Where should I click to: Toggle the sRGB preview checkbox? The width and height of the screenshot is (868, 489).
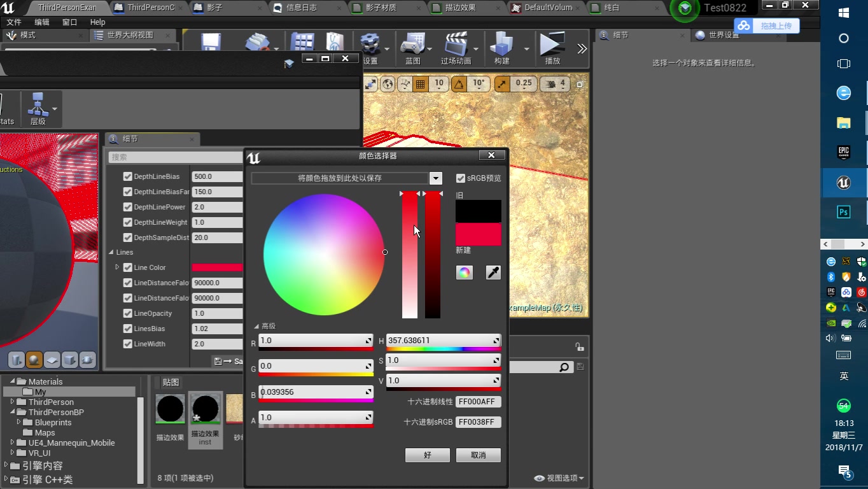point(461,178)
